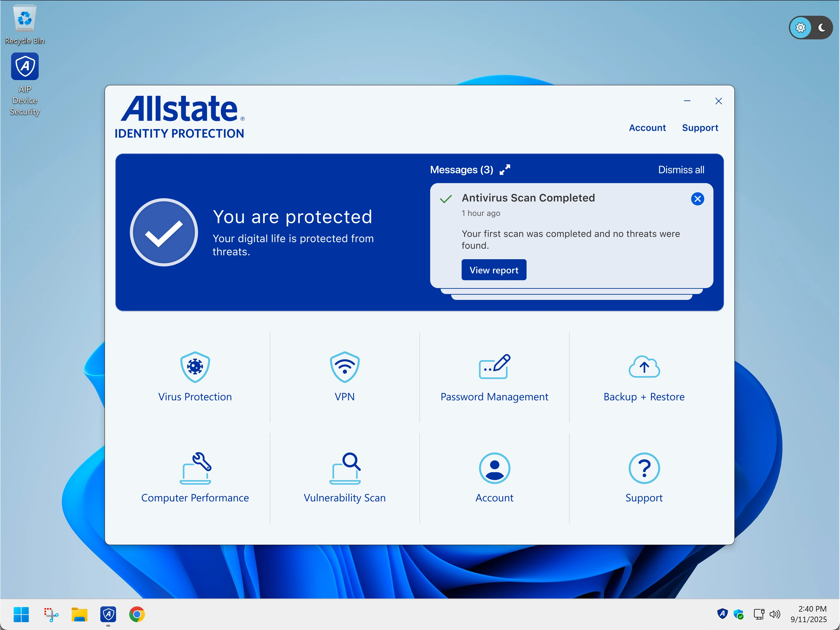Click the stacked message card behind

572,291
